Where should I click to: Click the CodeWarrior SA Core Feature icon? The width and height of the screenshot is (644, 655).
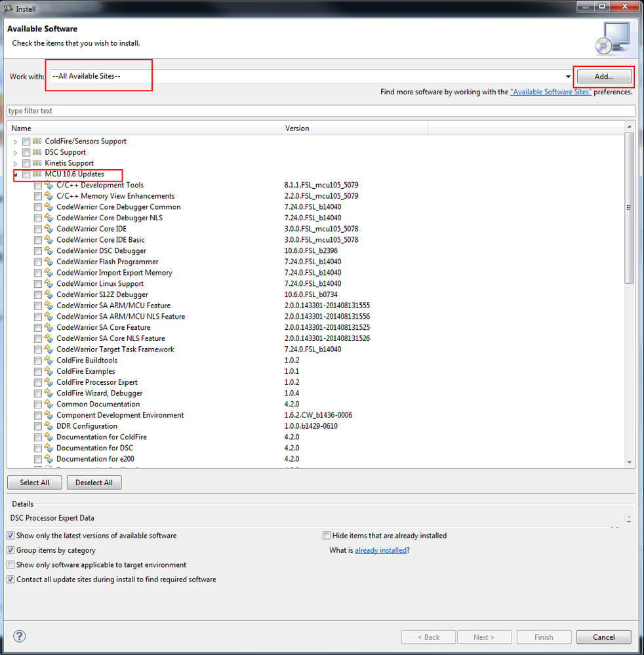tap(49, 328)
